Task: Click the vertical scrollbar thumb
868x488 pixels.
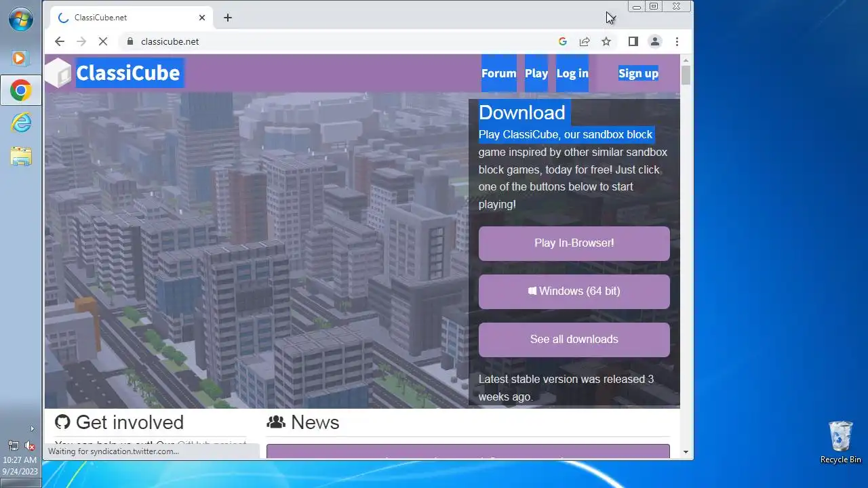Action: (x=686, y=75)
